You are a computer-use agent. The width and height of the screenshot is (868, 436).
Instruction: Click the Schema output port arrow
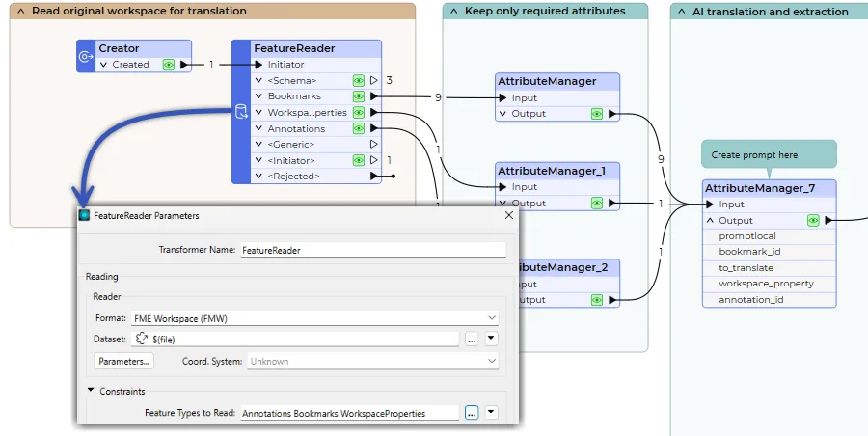point(374,81)
